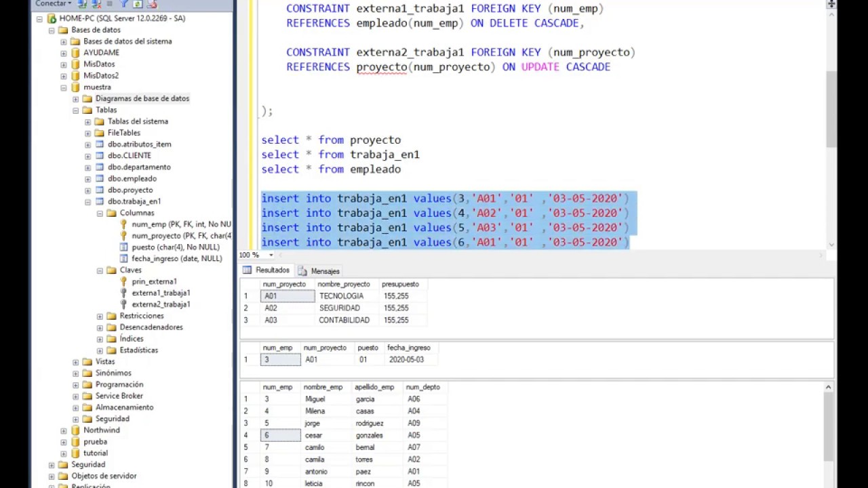
Task: Collapse the Claves folder
Action: click(x=100, y=270)
